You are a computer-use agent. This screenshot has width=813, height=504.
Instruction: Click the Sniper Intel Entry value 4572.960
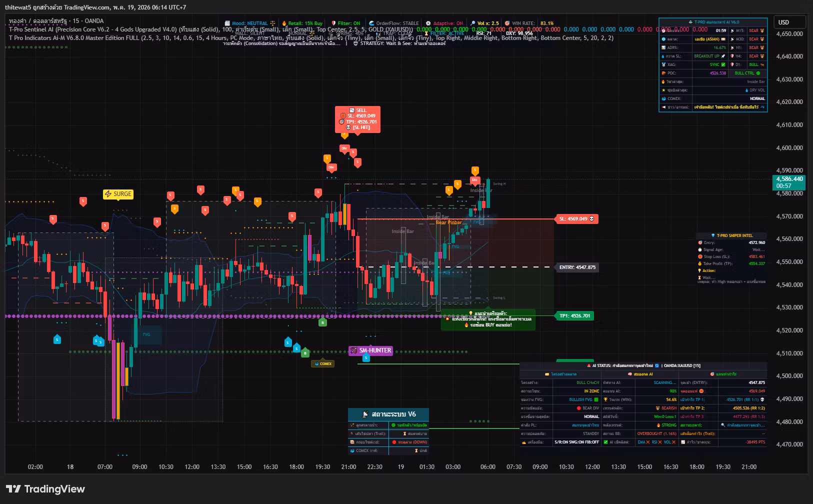(756, 242)
